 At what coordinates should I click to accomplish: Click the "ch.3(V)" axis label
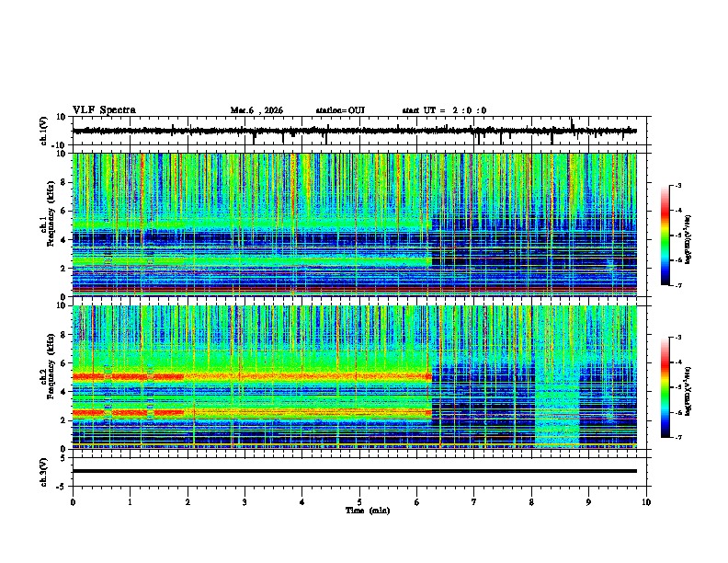click(x=44, y=472)
